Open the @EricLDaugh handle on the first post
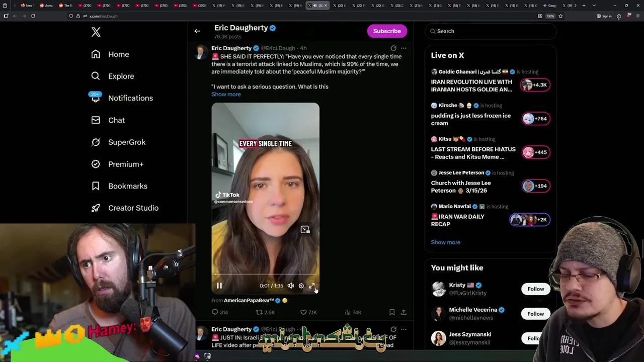The image size is (644, 362). click(x=278, y=48)
